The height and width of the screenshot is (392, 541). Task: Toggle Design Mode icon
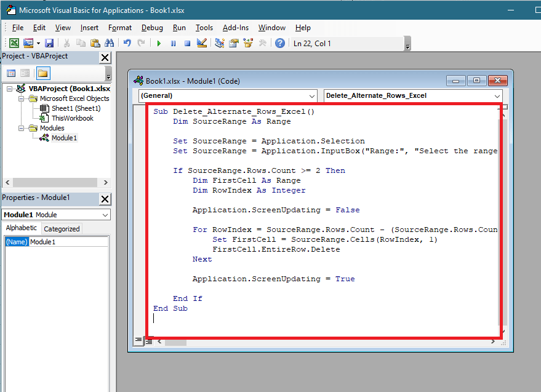202,43
